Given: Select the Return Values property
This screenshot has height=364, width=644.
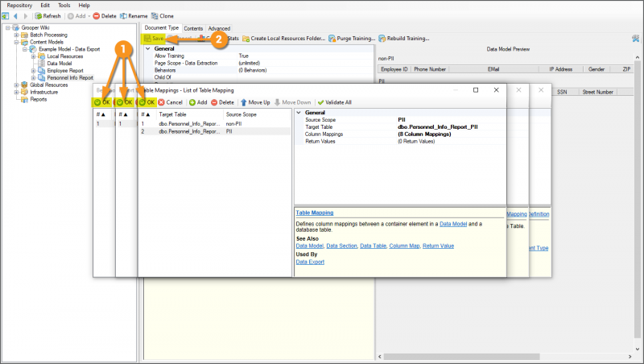Looking at the screenshot, I should click(400, 141).
